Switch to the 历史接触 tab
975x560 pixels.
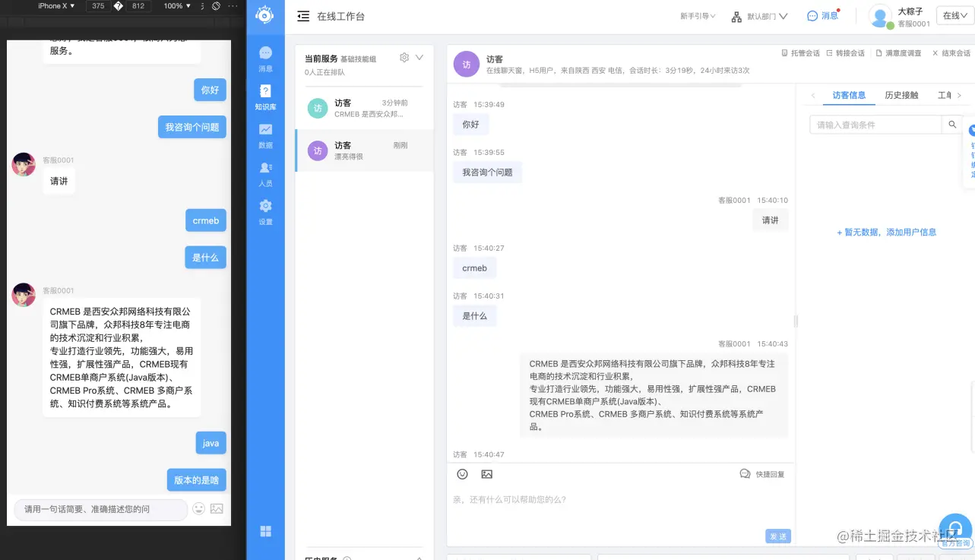coord(901,95)
